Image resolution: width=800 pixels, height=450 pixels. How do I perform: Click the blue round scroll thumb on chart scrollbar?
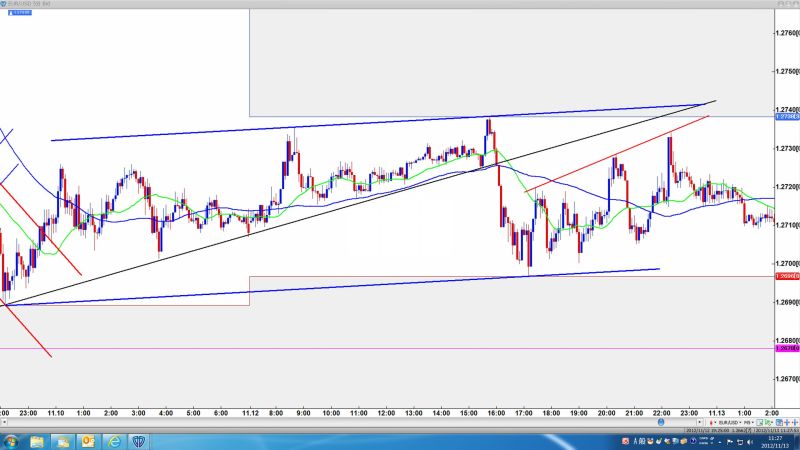[x=661, y=422]
